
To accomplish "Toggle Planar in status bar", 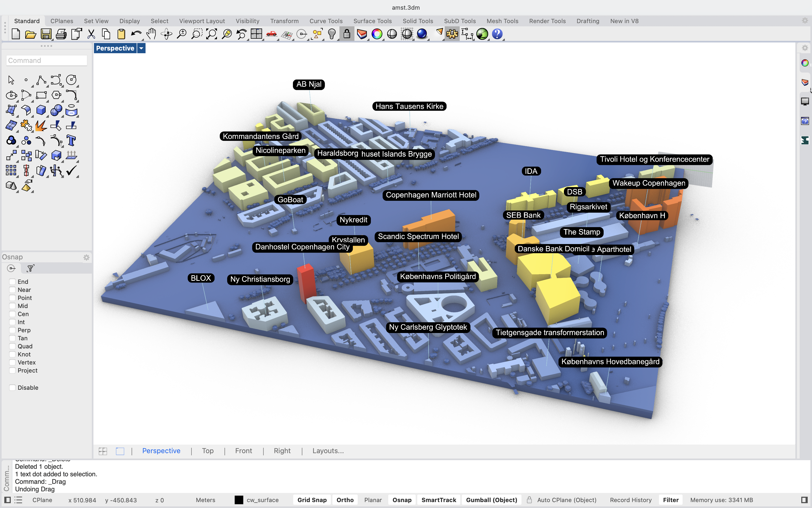I will 373,500.
